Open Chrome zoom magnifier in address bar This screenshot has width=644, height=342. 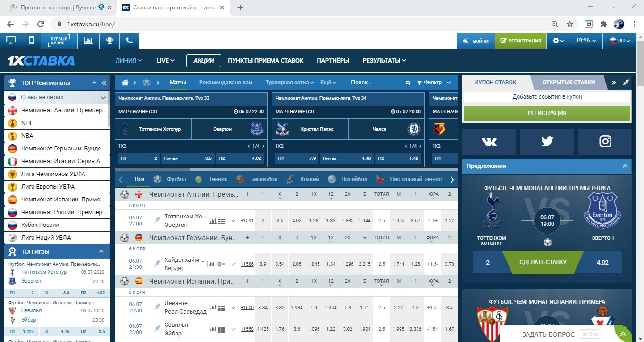click(x=555, y=24)
